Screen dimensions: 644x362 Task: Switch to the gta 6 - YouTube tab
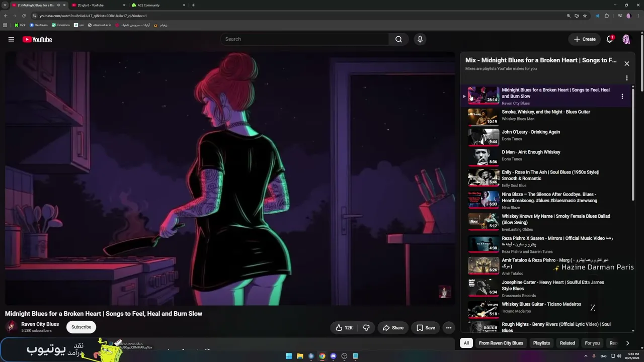click(x=99, y=5)
